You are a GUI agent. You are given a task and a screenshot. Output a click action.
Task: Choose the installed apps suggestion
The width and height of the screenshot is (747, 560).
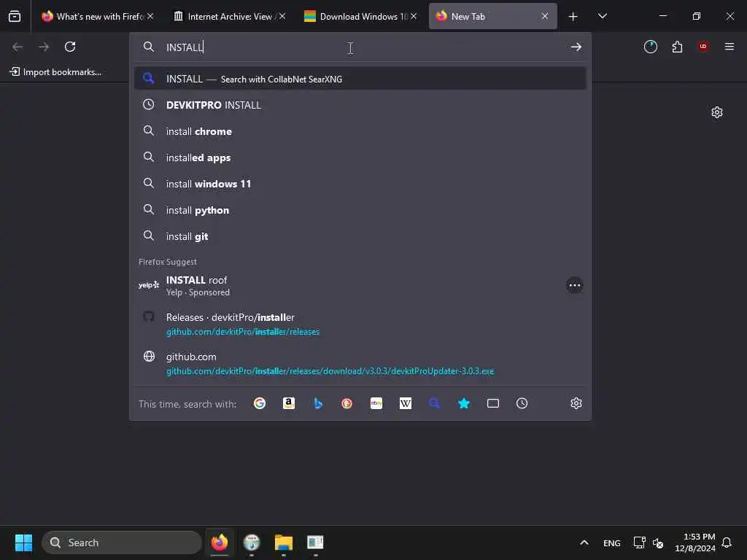click(x=360, y=157)
